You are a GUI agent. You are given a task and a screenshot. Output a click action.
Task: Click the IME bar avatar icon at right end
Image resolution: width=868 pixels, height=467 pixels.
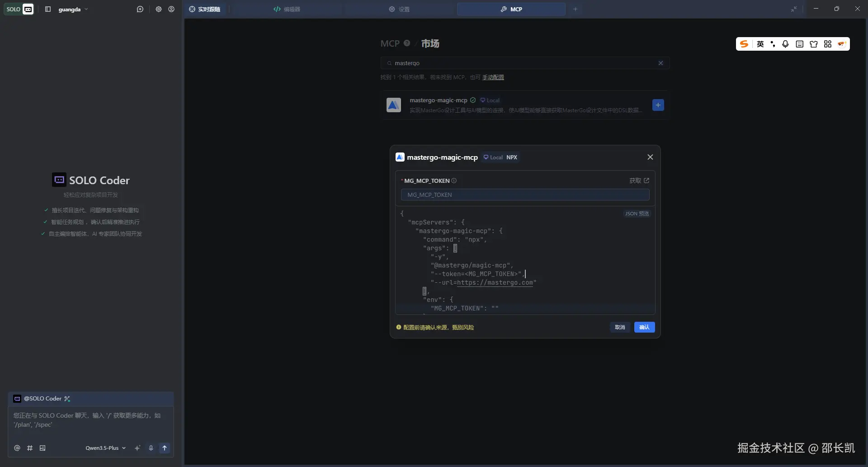pos(842,44)
